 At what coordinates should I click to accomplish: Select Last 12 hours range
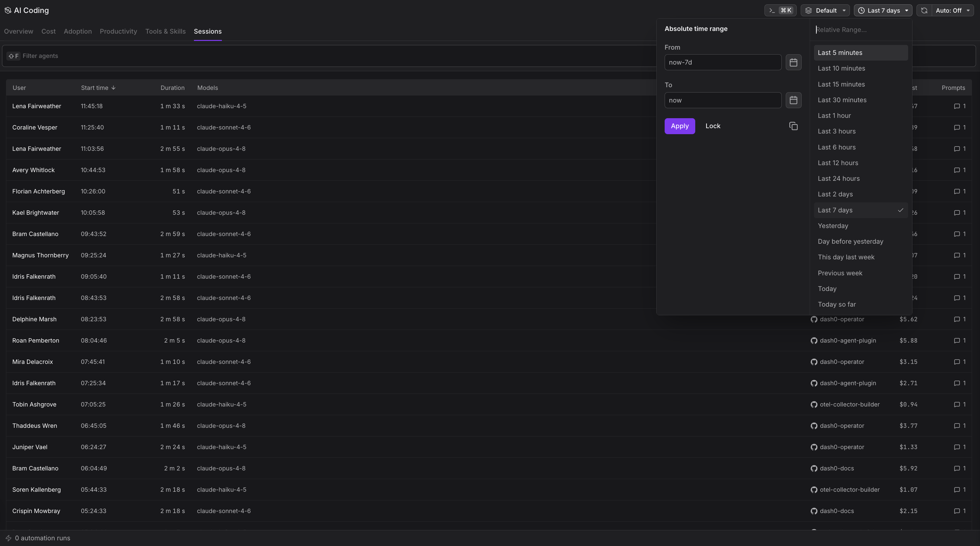(x=861, y=162)
